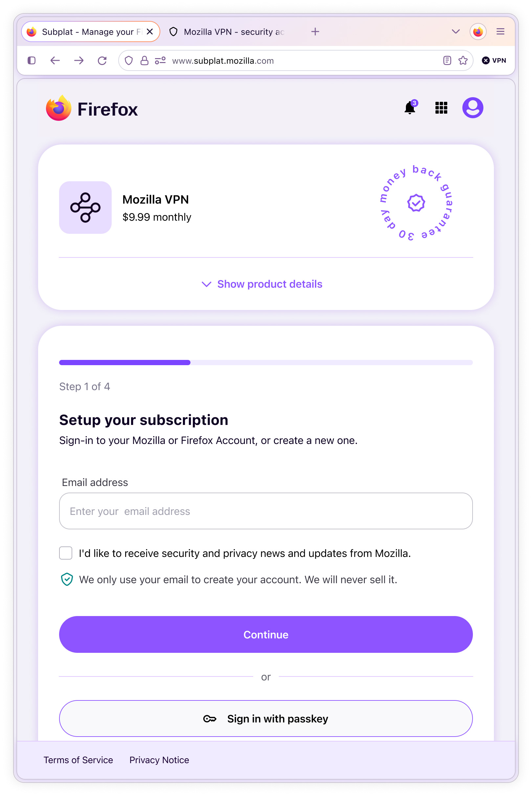Open reader view icon in address bar
Image resolution: width=532 pixels, height=796 pixels.
(x=447, y=60)
